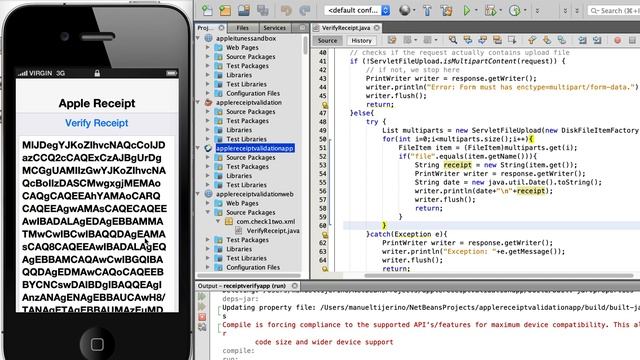Run project with green play icon
The width and height of the screenshot is (640, 360).
coord(467,10)
